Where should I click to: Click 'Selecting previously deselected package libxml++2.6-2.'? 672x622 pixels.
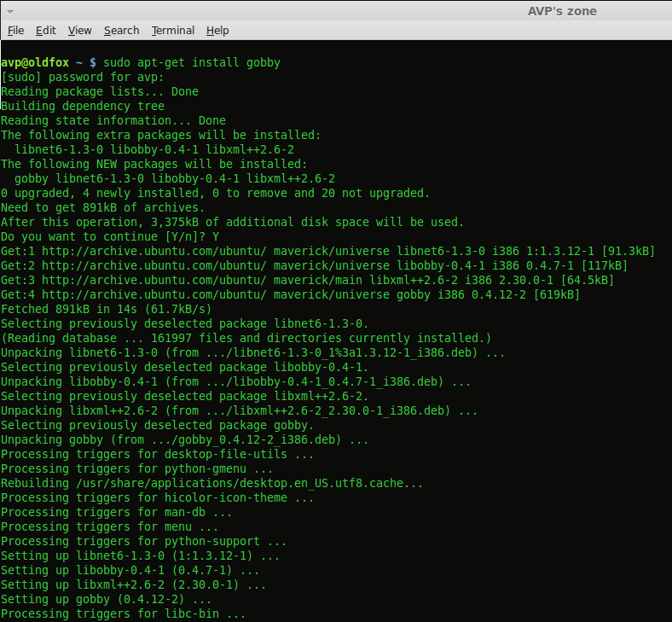click(x=185, y=397)
